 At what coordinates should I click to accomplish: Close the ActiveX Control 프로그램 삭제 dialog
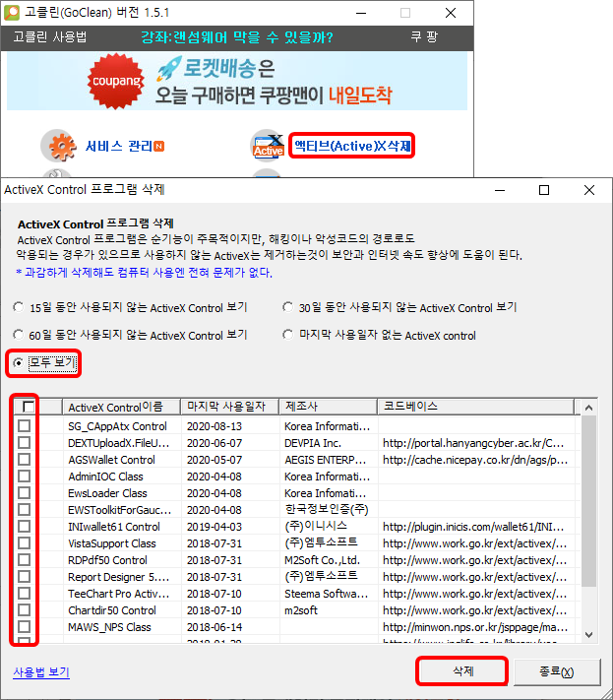tap(589, 190)
